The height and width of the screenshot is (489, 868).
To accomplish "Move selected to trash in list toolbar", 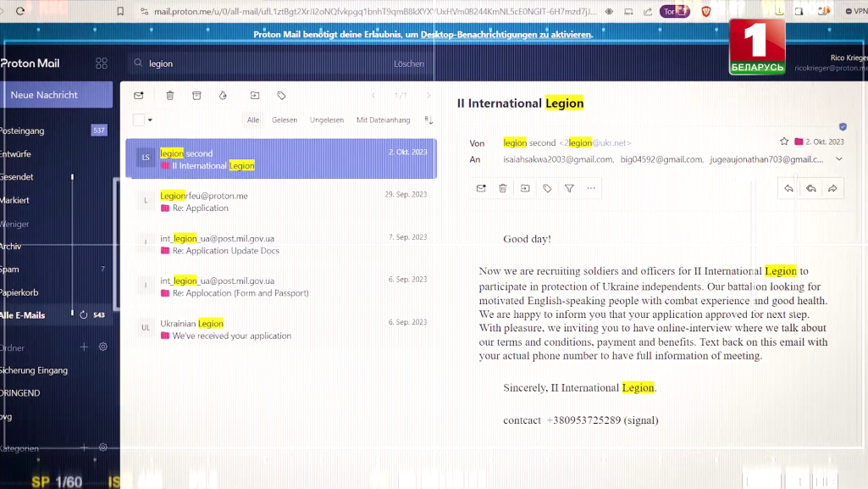I will [x=170, y=95].
